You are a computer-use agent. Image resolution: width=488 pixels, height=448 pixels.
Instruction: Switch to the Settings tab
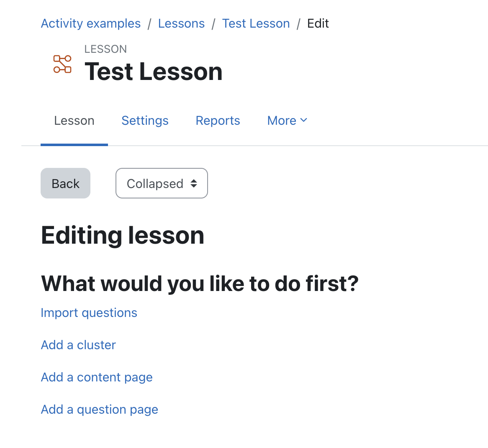coord(145,121)
